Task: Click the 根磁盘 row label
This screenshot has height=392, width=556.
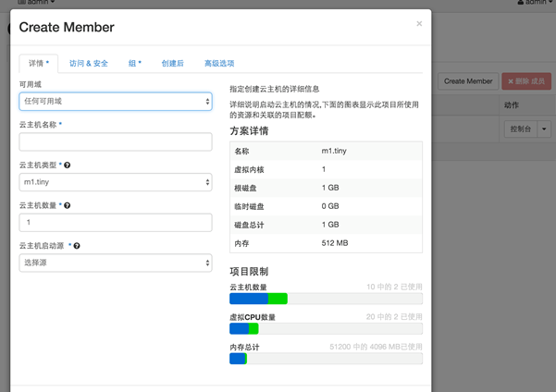Action: [245, 189]
